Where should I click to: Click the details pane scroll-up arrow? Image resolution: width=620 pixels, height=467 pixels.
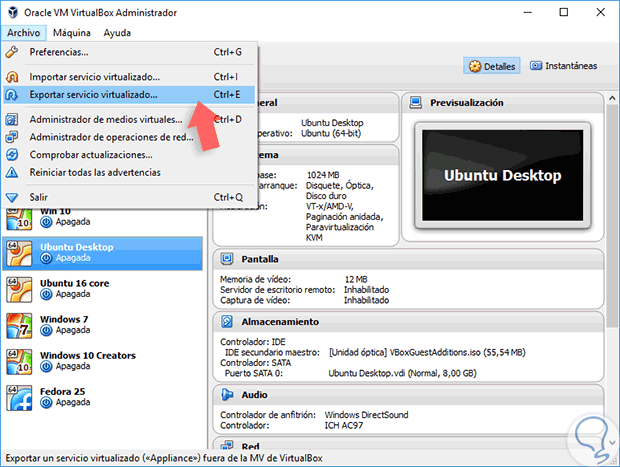tap(612, 98)
